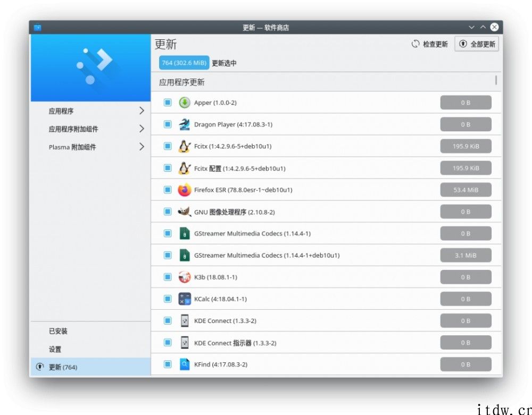
Task: Click the KDE Connect 指示器 icon
Action: click(x=184, y=343)
